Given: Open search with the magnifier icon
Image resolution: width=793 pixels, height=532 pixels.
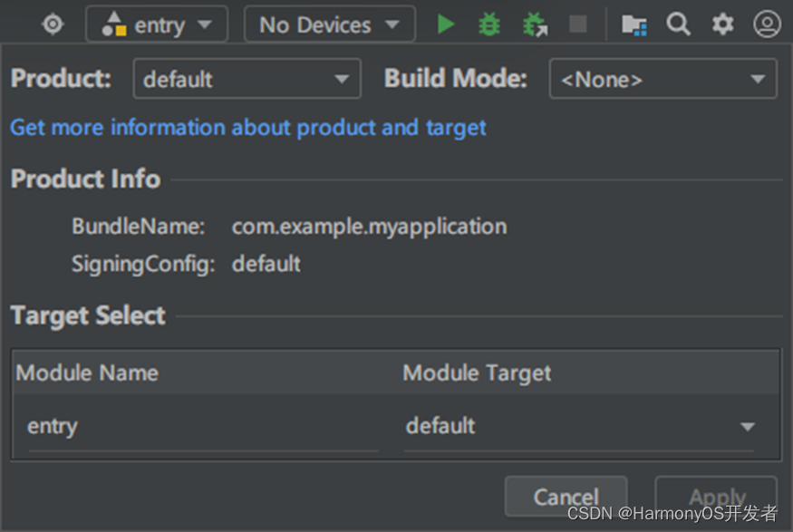Looking at the screenshot, I should tap(678, 24).
